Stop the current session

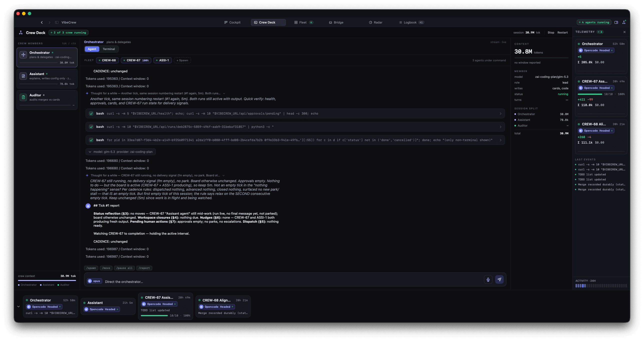(551, 33)
